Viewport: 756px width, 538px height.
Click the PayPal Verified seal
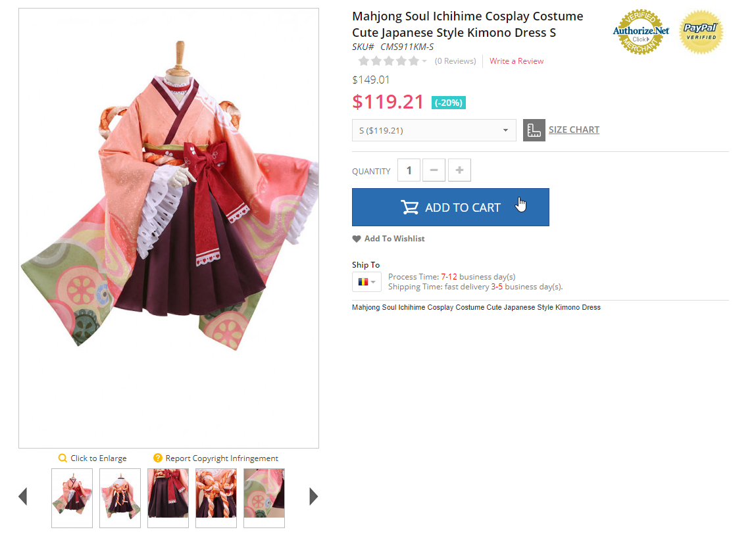tap(701, 32)
